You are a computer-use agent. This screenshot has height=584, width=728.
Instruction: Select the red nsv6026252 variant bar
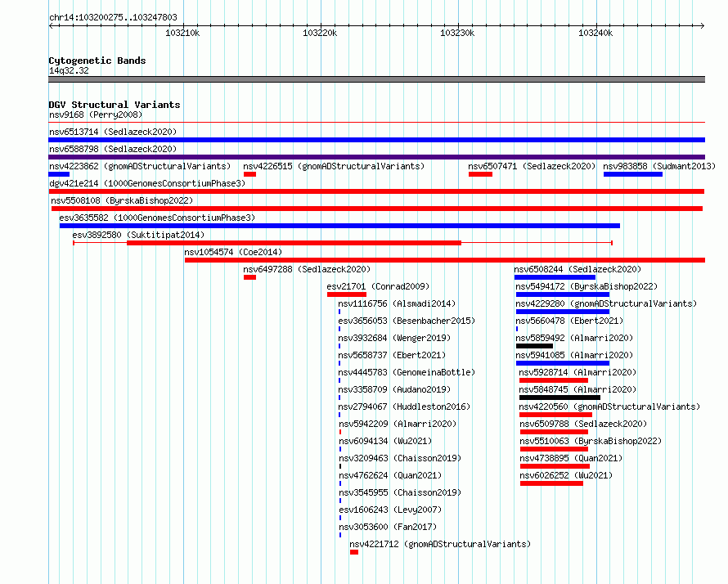pyautogui.click(x=551, y=483)
